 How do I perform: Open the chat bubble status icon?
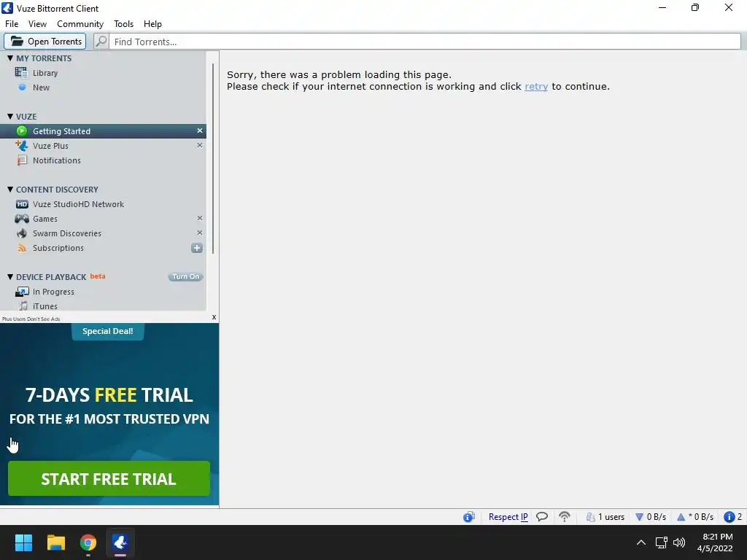(542, 517)
